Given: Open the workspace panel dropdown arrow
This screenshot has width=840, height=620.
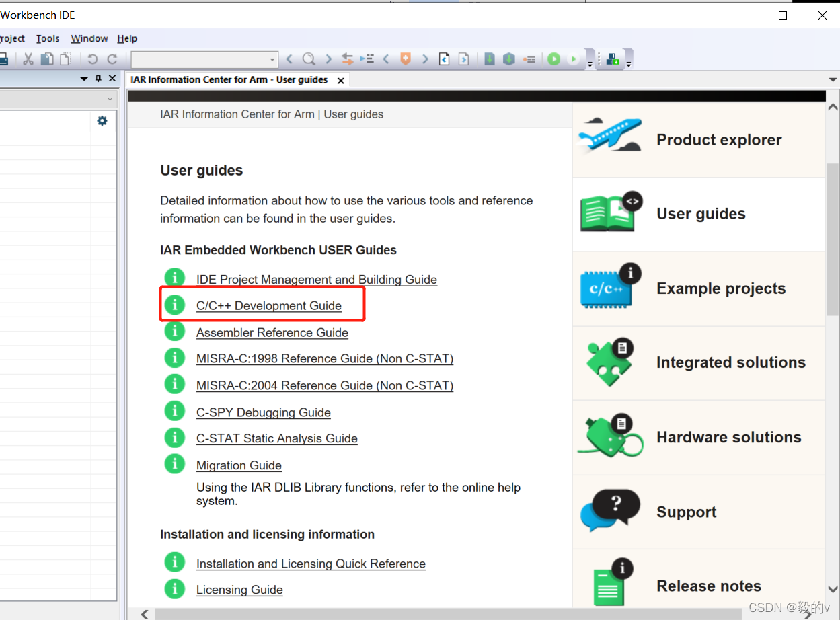Looking at the screenshot, I should [x=84, y=79].
